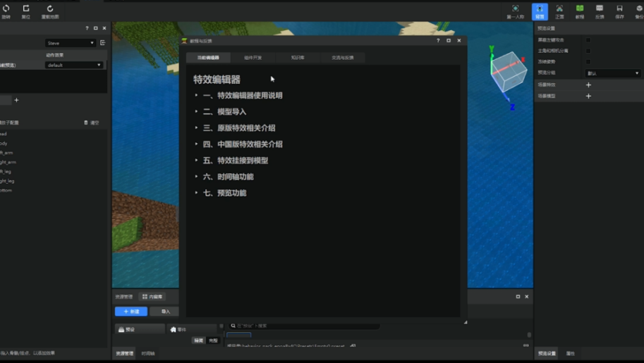This screenshot has height=363, width=644.
Task: Tick the 主角和相机分离 checkbox
Action: 588,51
